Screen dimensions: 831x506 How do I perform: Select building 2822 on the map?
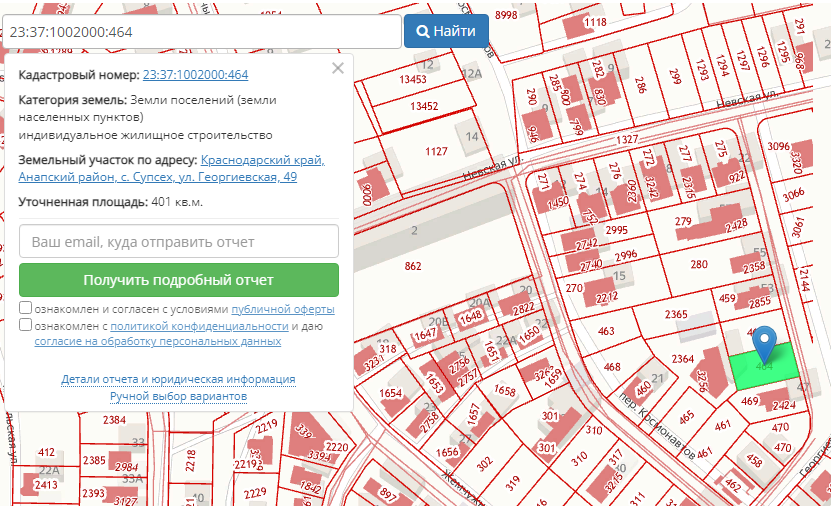coord(523,308)
